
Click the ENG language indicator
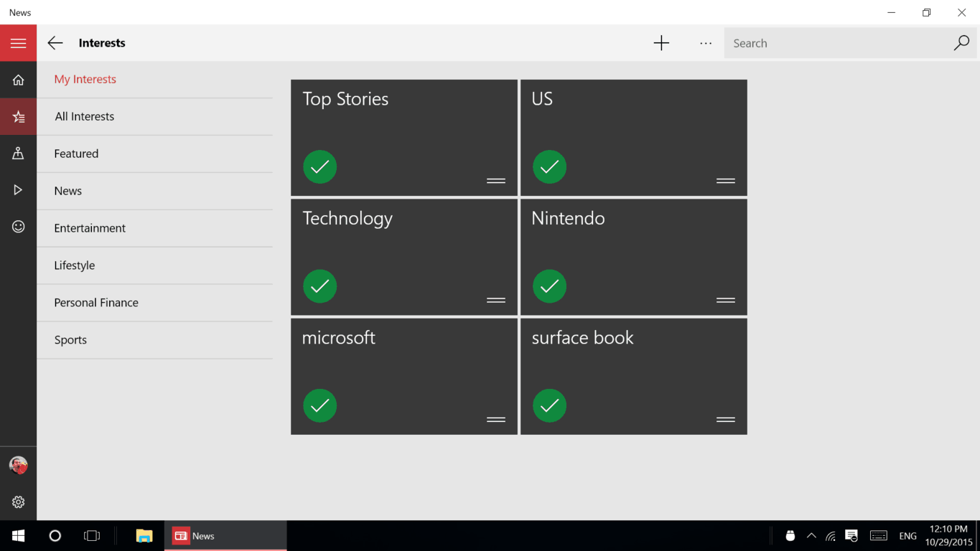click(907, 536)
